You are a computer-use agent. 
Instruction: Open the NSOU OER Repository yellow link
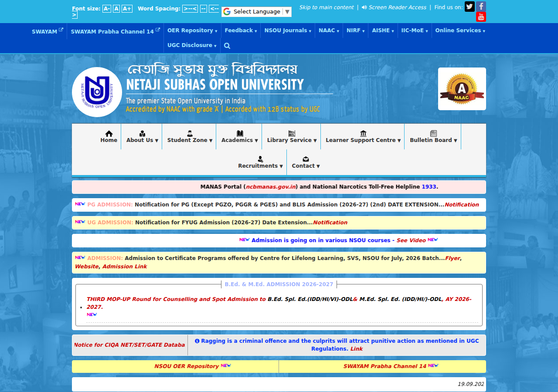[x=187, y=366]
